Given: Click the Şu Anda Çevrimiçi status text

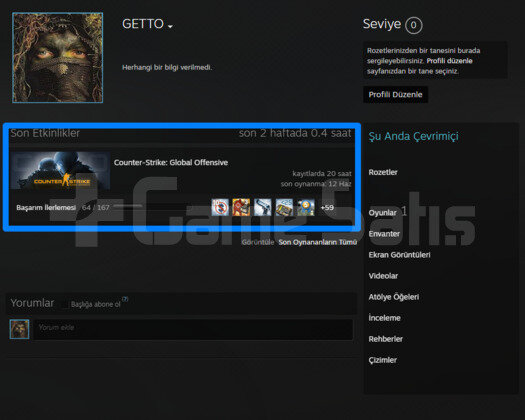Looking at the screenshot, I should pyautogui.click(x=413, y=136).
